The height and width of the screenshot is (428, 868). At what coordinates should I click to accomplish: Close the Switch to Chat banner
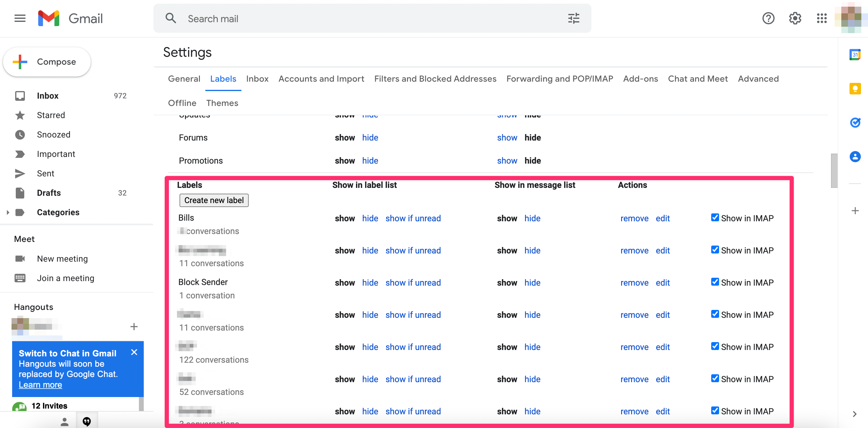[134, 352]
